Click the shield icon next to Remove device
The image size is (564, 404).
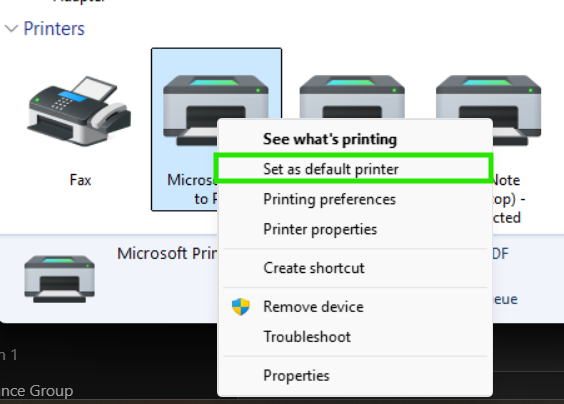241,307
